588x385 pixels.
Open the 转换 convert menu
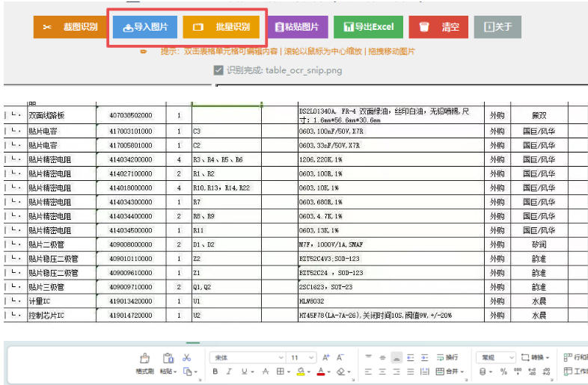tap(535, 357)
